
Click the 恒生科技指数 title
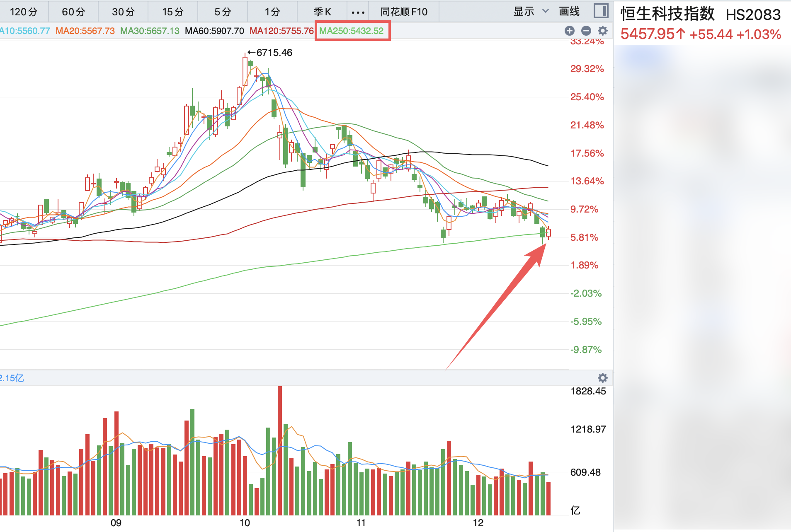[x=667, y=14]
